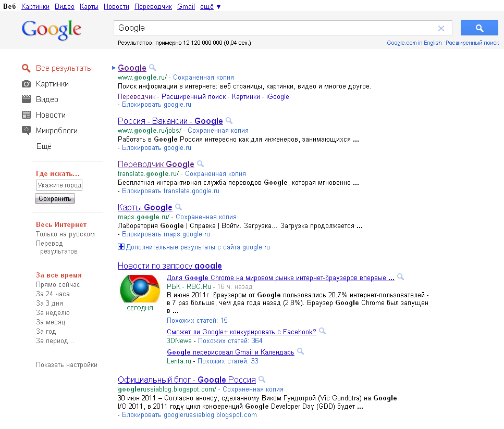Select Все результаты in the sidebar
The image size is (504, 429).
click(x=64, y=68)
